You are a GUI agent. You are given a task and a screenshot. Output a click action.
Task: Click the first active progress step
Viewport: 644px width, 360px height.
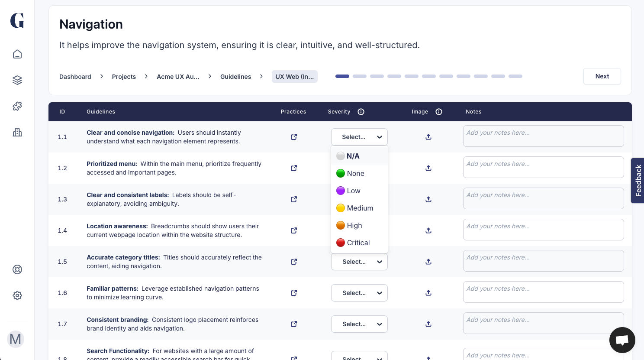tap(342, 76)
